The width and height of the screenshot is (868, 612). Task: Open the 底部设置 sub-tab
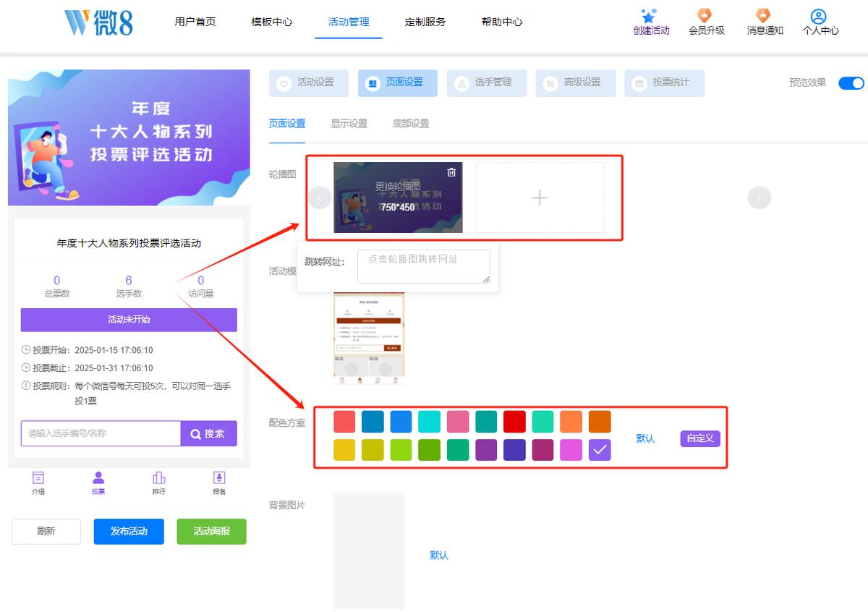click(411, 124)
